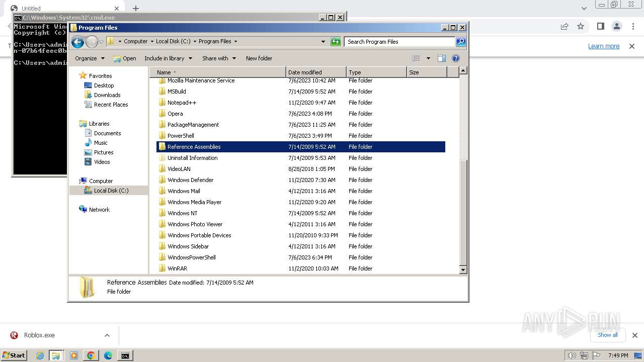This screenshot has height=362, width=644.
Task: Click Learn more link in Chrome
Action: (604, 46)
